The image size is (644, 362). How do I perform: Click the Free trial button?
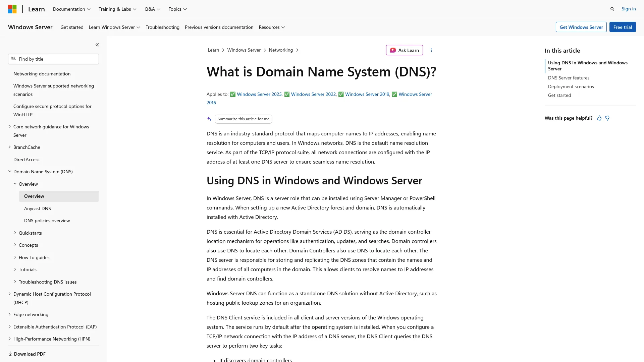tap(623, 27)
